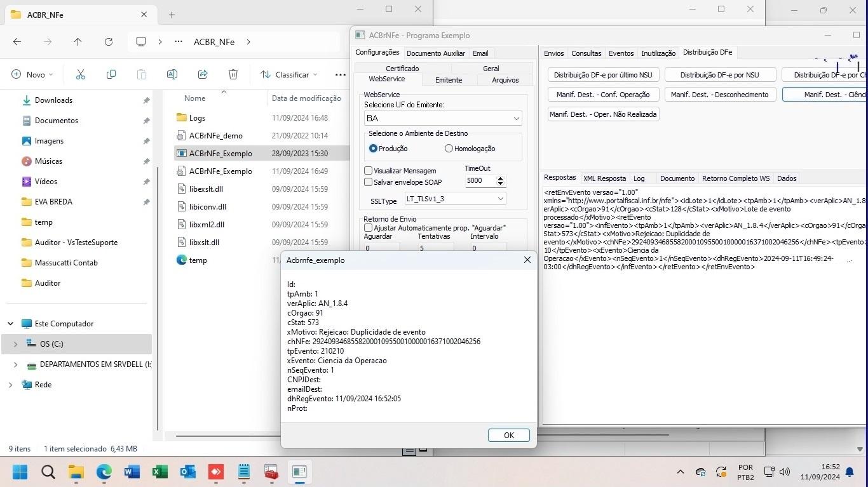Show hidden tray icons chevron
The width and height of the screenshot is (868, 487).
680,472
